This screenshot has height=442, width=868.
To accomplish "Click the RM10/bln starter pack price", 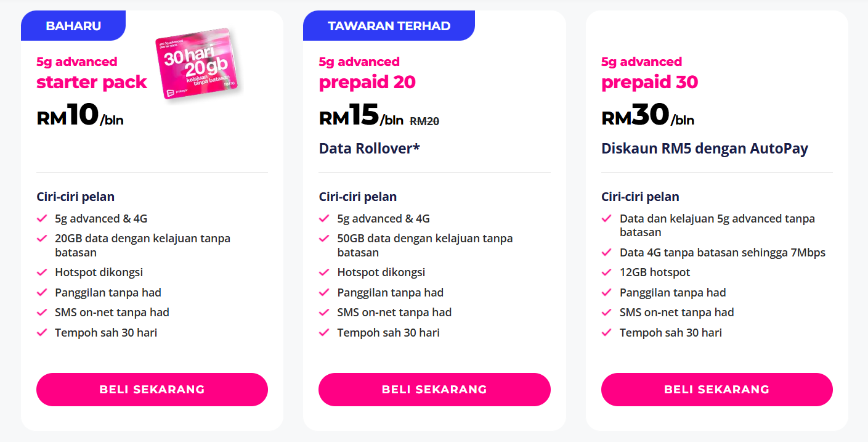I will (80, 117).
